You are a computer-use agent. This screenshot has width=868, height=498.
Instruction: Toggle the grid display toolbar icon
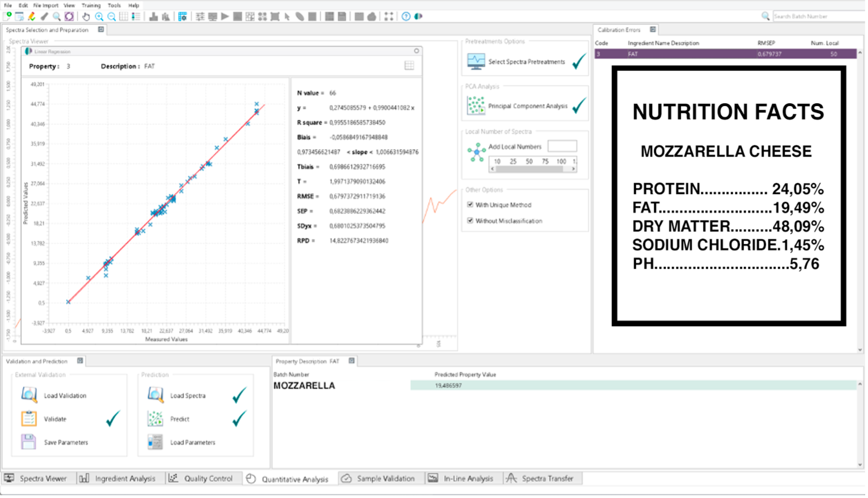click(x=124, y=16)
